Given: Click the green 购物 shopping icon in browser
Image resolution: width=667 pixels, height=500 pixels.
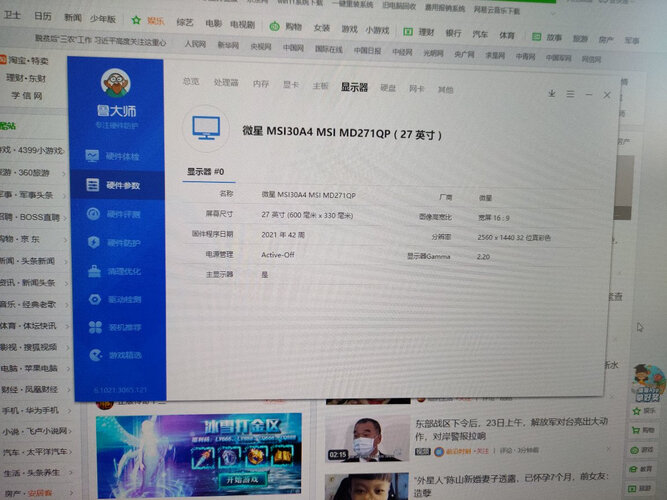Looking at the screenshot, I should click(x=274, y=26).
